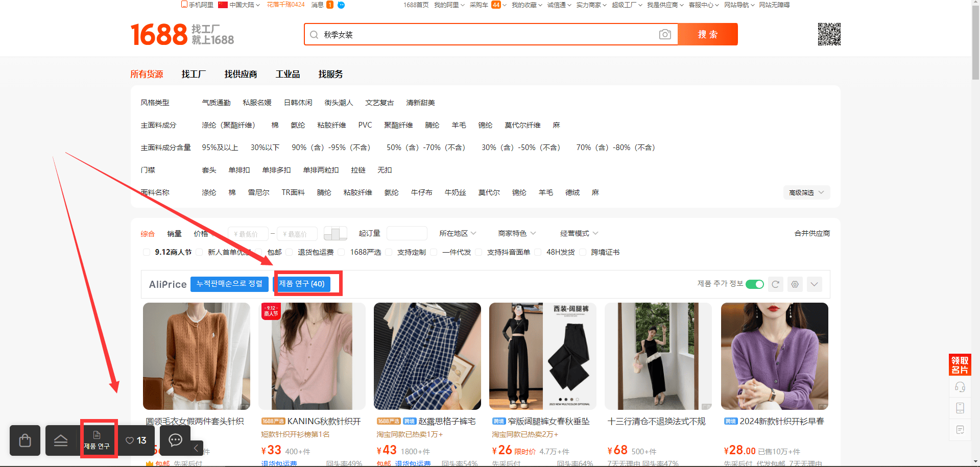Click the QR code image
Screen dimensions: 980x467
coord(829,34)
